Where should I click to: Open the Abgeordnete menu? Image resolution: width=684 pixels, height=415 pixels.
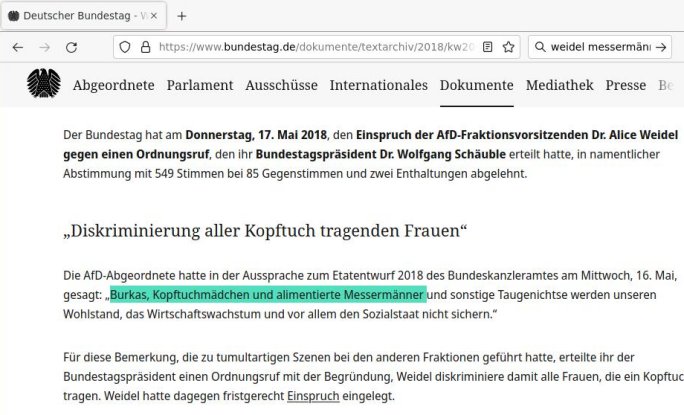click(x=113, y=85)
